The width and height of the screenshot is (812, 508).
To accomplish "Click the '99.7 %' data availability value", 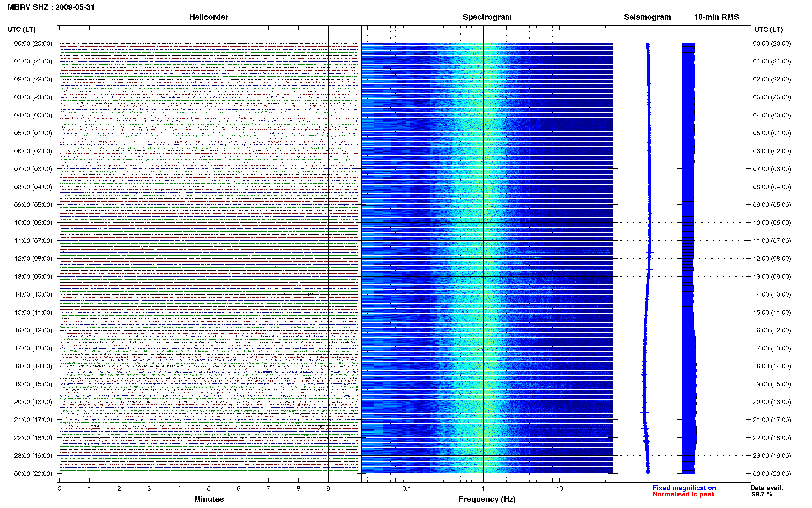I will click(762, 494).
